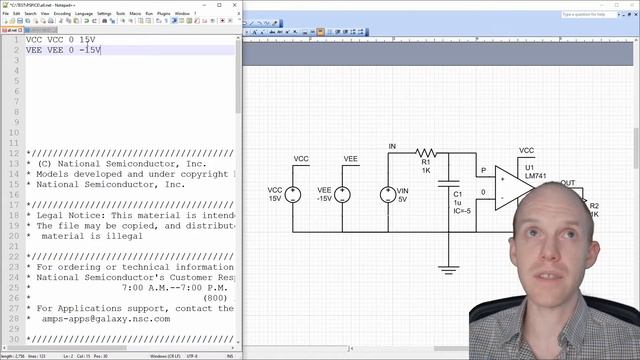Save the file with the Save icon
The width and height of the screenshot is (640, 360).
coord(20,21)
